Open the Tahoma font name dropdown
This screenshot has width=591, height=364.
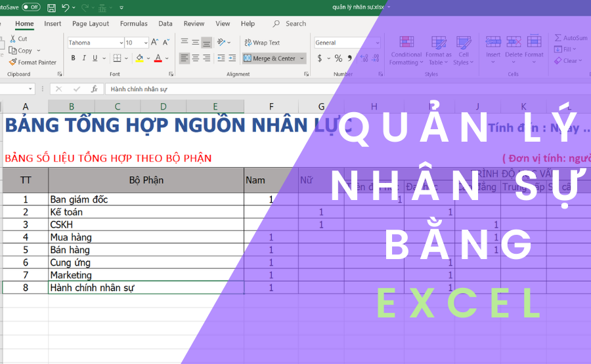click(x=119, y=43)
